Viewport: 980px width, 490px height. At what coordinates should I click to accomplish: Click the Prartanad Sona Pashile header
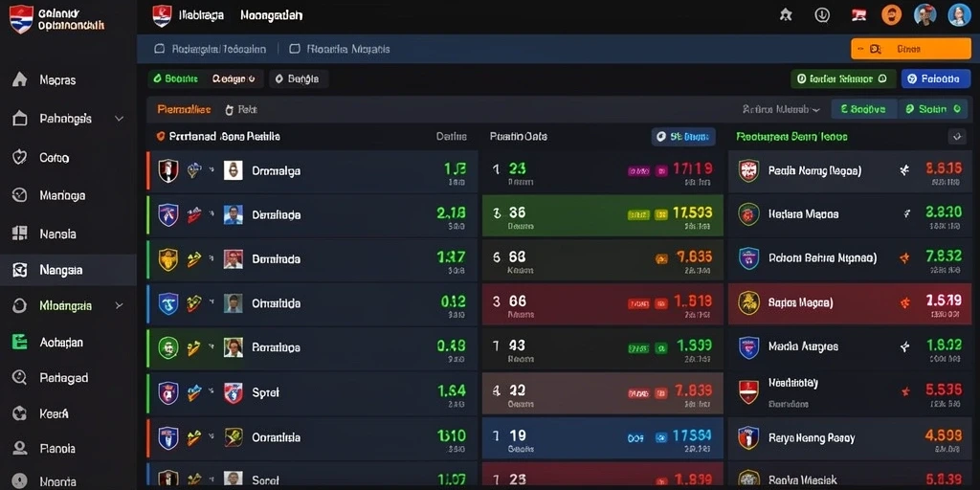point(224,136)
